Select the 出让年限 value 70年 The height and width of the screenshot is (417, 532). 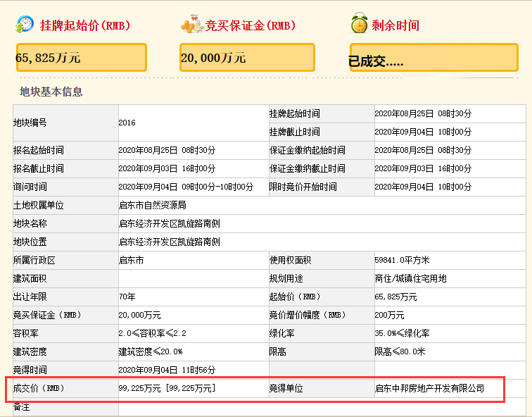(127, 297)
